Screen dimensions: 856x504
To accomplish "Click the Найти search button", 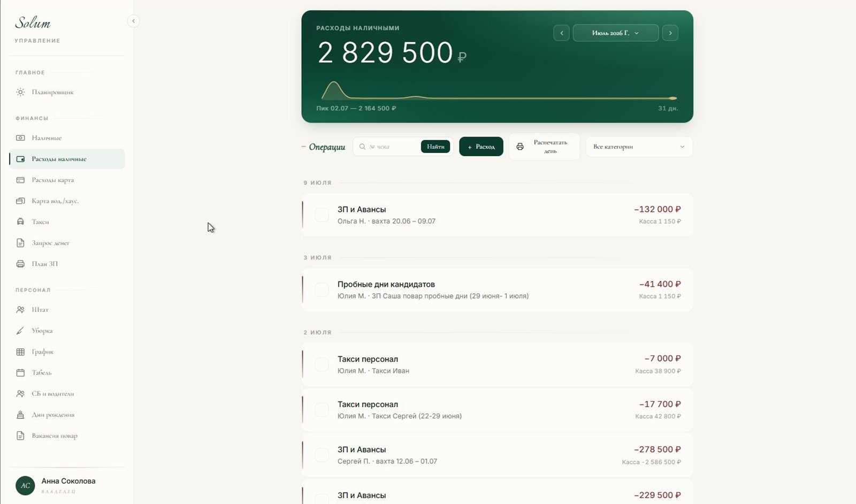I will (435, 147).
